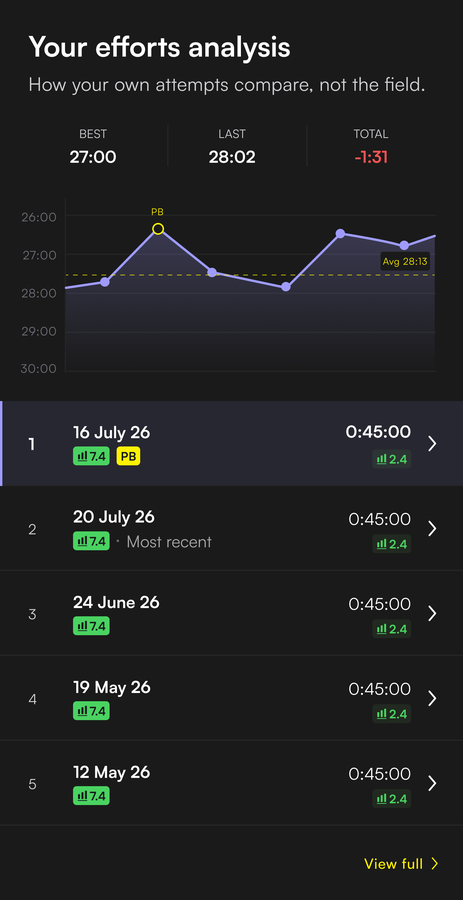This screenshot has height=900, width=463.
Task: Click the TOTAL -1:31 value
Action: pos(371,157)
